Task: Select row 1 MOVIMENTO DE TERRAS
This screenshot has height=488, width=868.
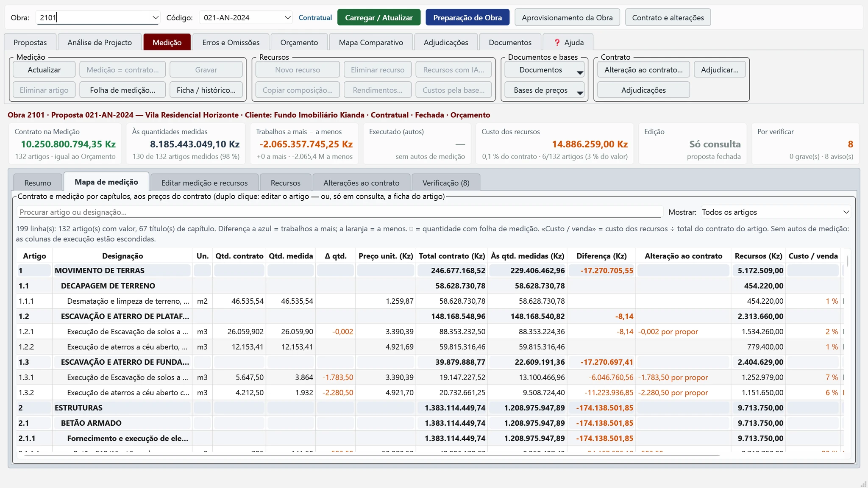Action: pyautogui.click(x=430, y=271)
